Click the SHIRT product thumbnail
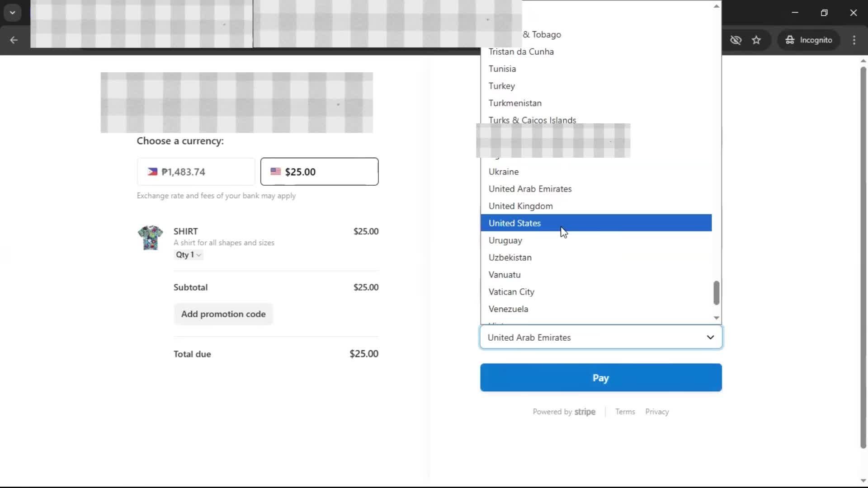Viewport: 868px width, 488px height. 150,238
